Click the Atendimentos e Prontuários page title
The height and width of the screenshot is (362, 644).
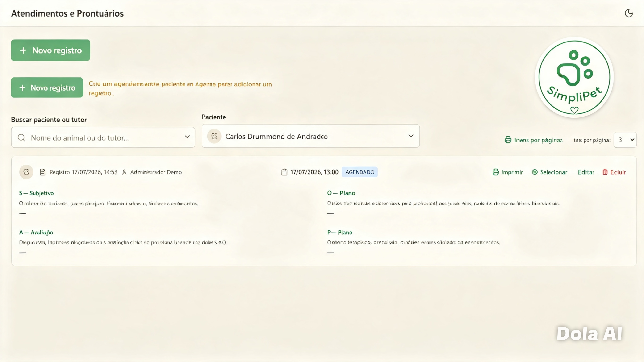[x=67, y=13]
